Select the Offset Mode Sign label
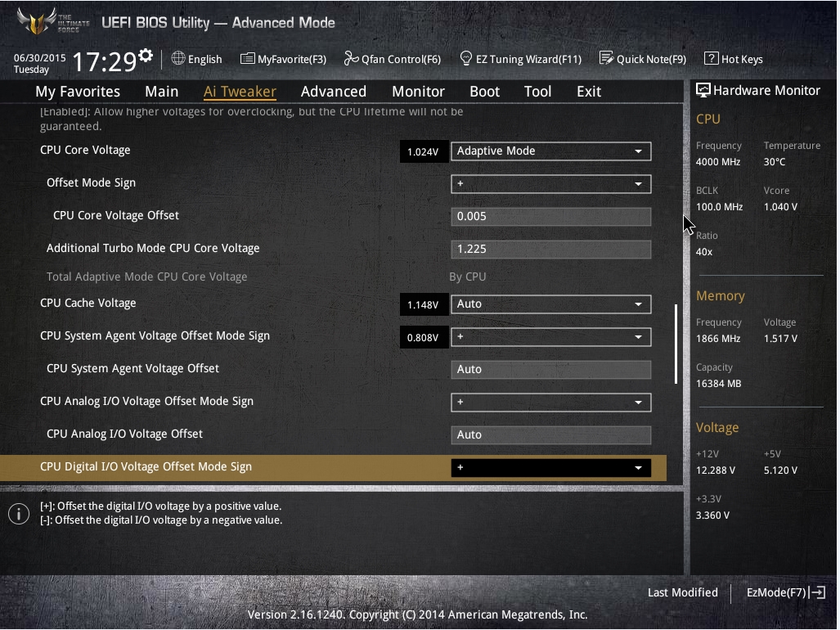 (x=91, y=182)
